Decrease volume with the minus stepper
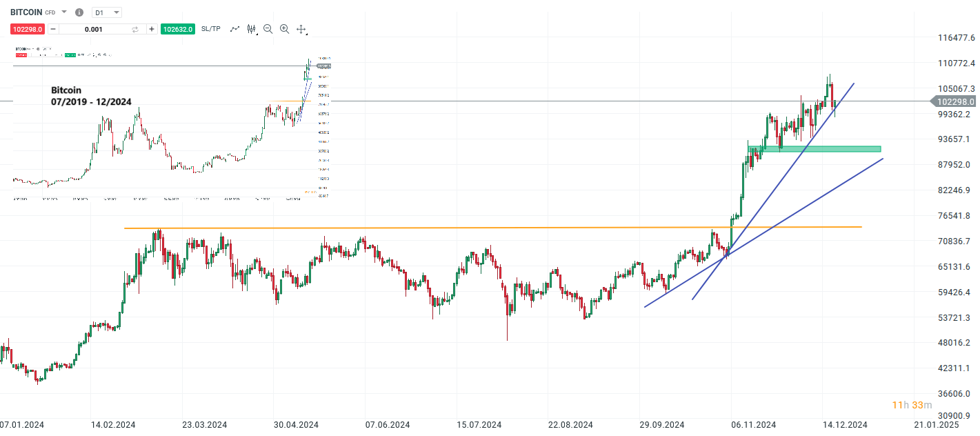This screenshot has width=980, height=436. click(53, 29)
